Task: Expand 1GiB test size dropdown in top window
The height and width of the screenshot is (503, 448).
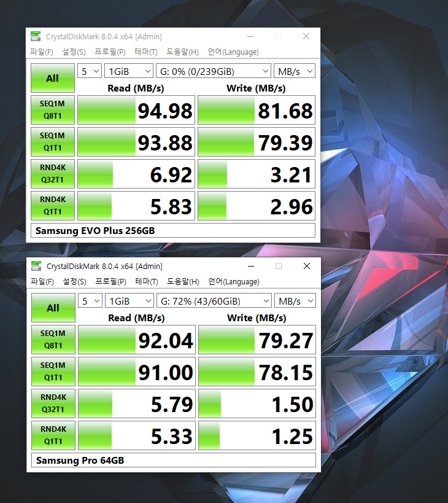Action: click(129, 71)
